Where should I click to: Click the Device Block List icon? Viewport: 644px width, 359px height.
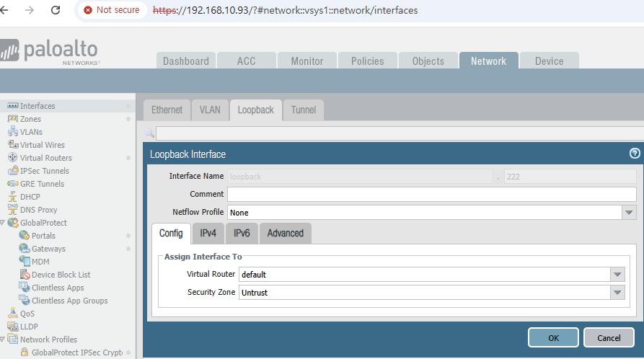click(x=25, y=275)
